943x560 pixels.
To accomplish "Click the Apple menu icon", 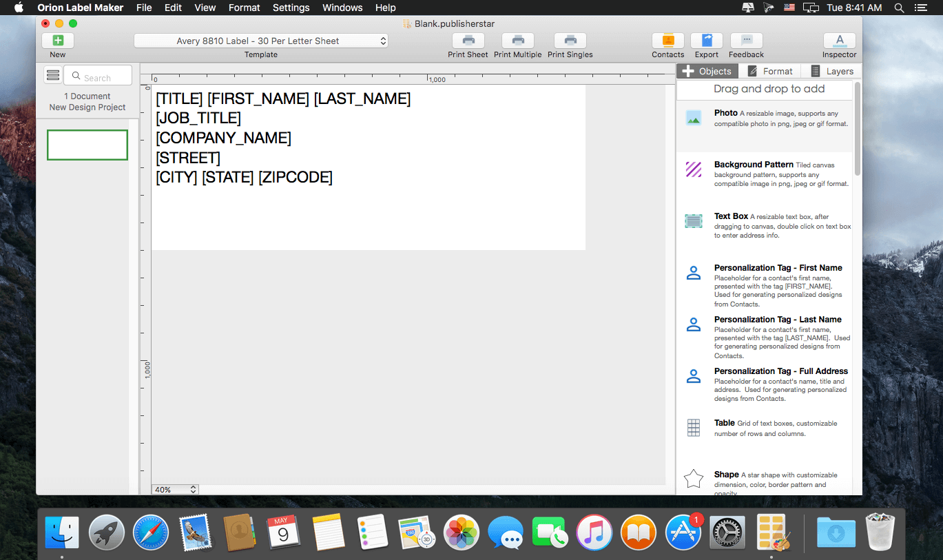I will point(19,8).
